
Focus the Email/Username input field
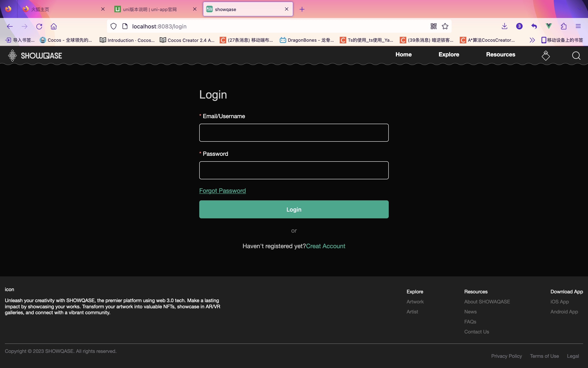tap(294, 133)
